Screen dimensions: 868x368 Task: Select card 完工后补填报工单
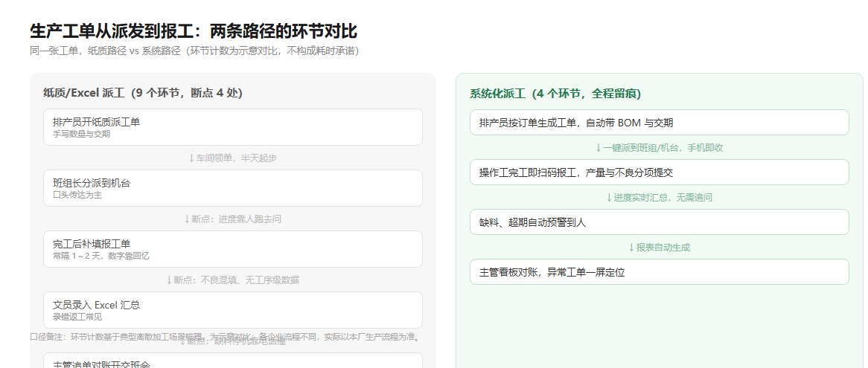click(x=233, y=249)
